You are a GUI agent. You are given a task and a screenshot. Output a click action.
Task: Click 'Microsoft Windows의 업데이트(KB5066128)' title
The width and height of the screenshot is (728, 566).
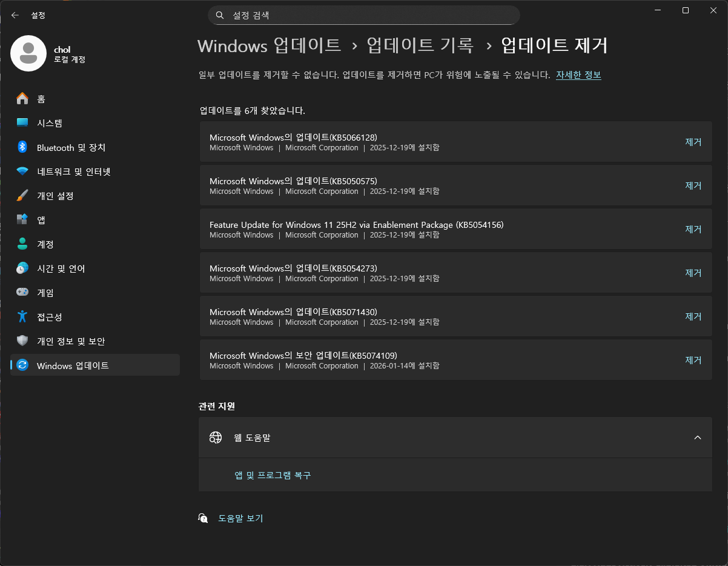pos(293,138)
